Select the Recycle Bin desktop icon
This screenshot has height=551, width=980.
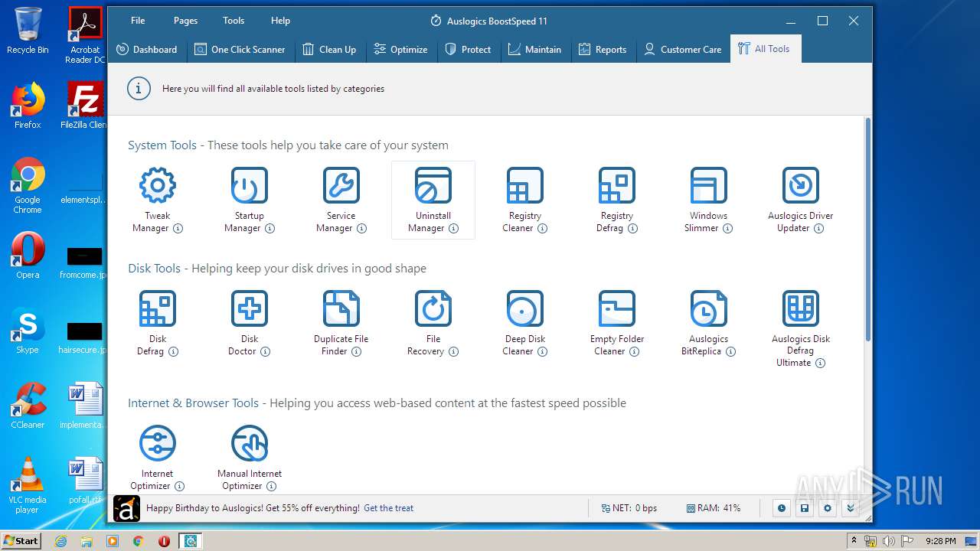point(28,31)
